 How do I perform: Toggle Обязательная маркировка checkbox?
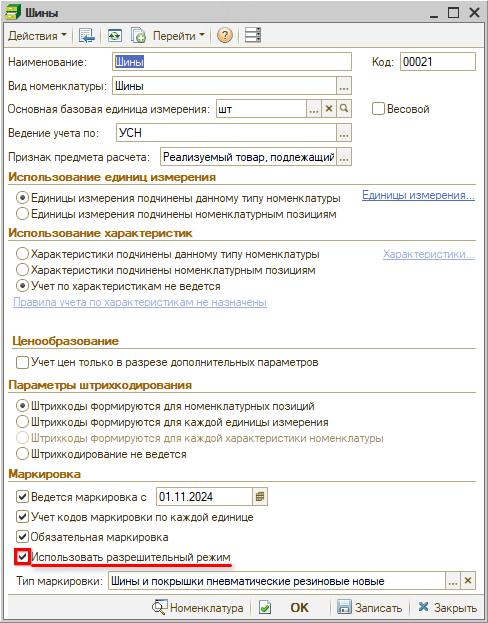click(x=23, y=537)
